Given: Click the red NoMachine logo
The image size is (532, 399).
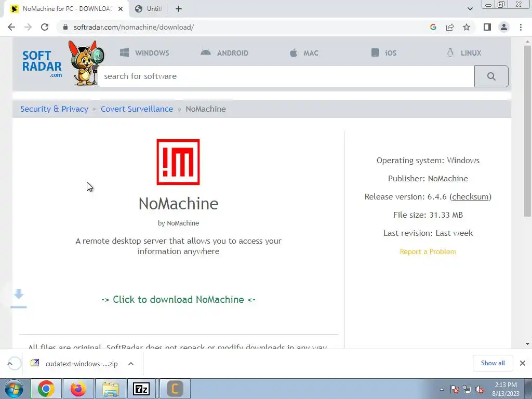Looking at the screenshot, I should [x=178, y=162].
